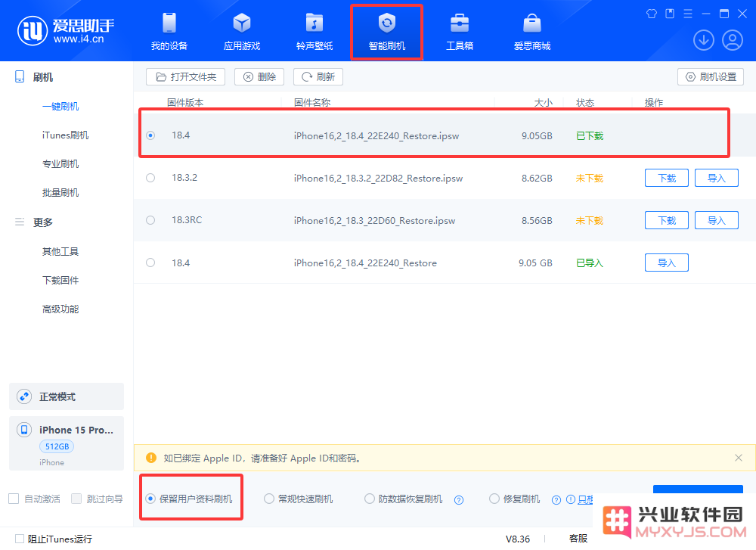Click the orange warning icon in banner
The width and height of the screenshot is (756, 550).
151,458
